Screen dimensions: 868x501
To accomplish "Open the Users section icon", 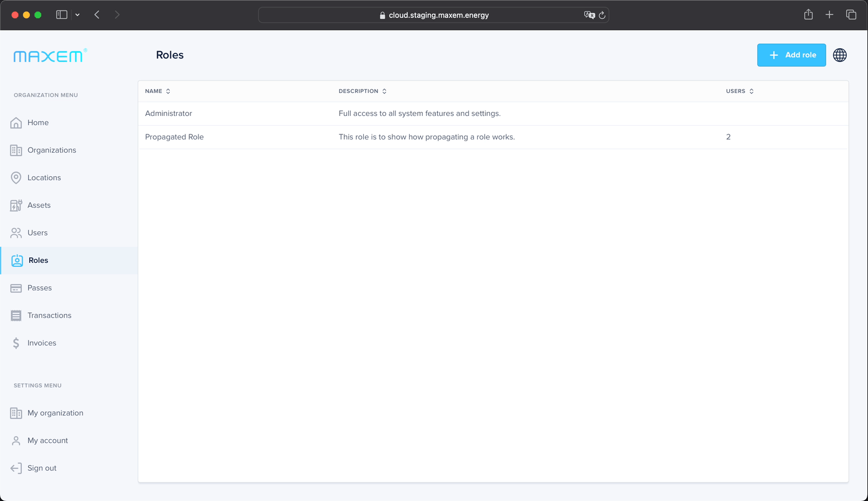I will pos(16,232).
